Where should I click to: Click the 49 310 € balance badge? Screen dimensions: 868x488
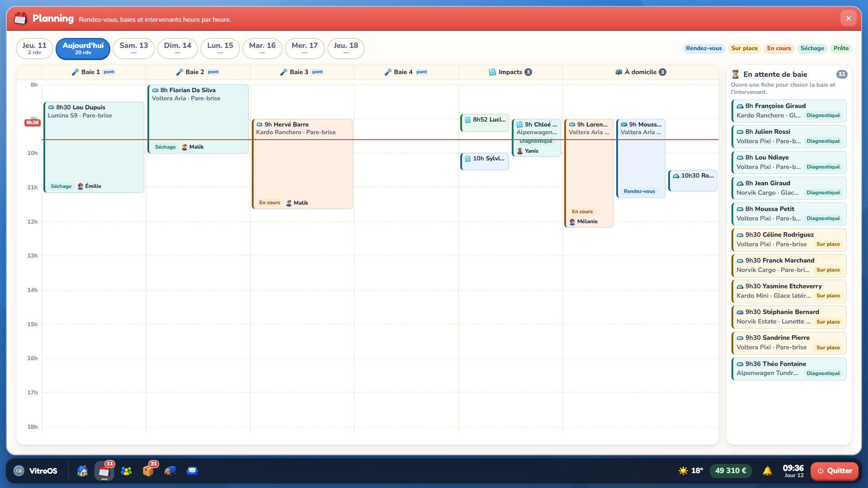[x=731, y=471]
